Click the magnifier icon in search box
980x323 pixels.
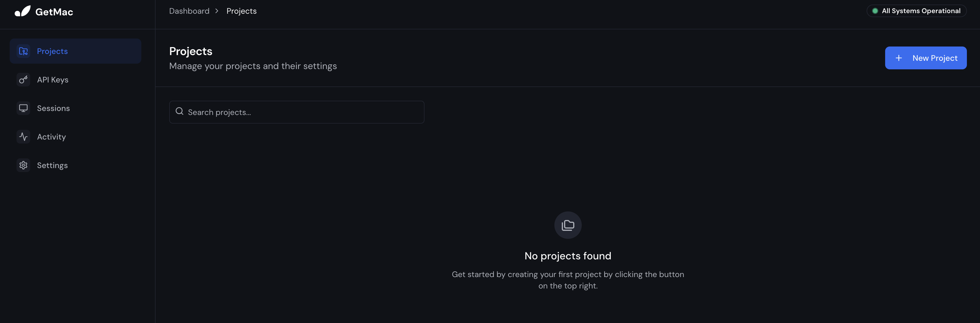click(179, 111)
